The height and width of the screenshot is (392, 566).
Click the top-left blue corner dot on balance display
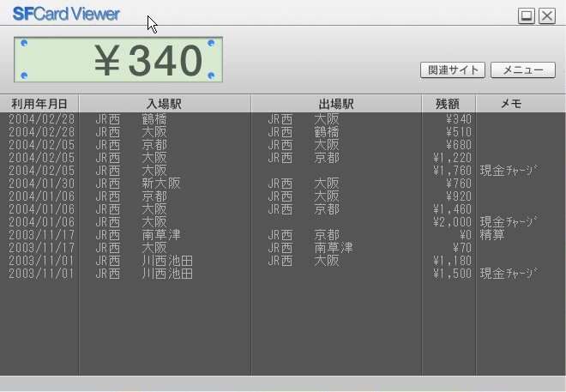pyautogui.click(x=24, y=43)
